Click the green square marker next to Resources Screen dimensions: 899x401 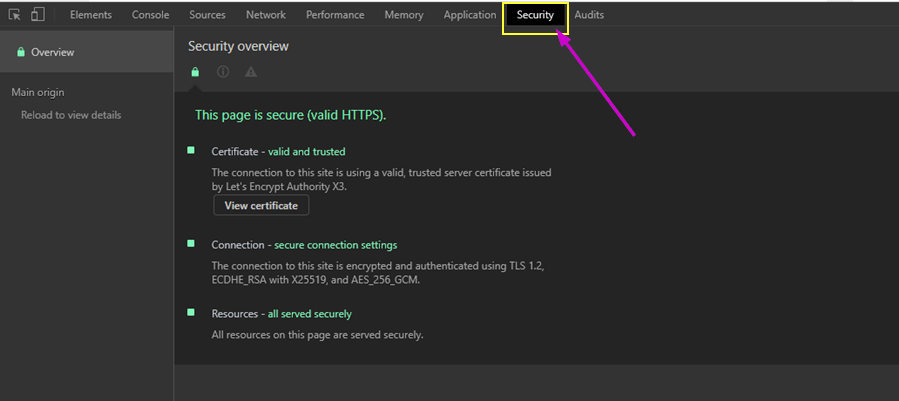pos(191,313)
